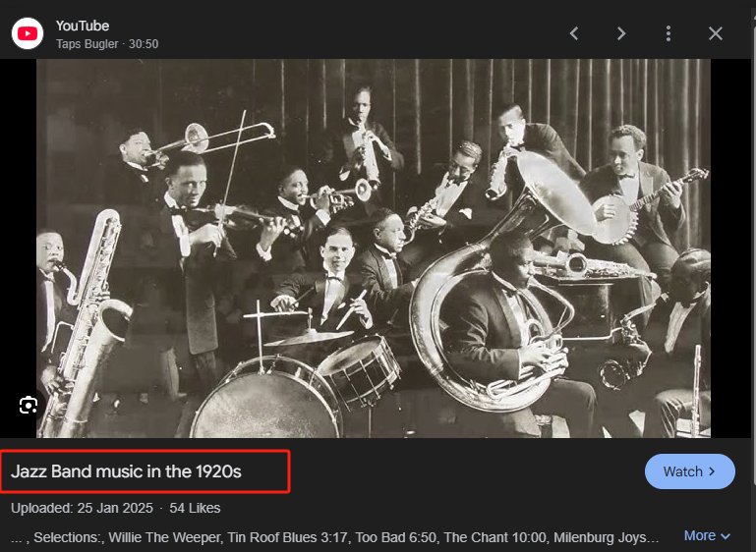The width and height of the screenshot is (756, 552).
Task: Go to the previous image result
Action: coord(574,33)
